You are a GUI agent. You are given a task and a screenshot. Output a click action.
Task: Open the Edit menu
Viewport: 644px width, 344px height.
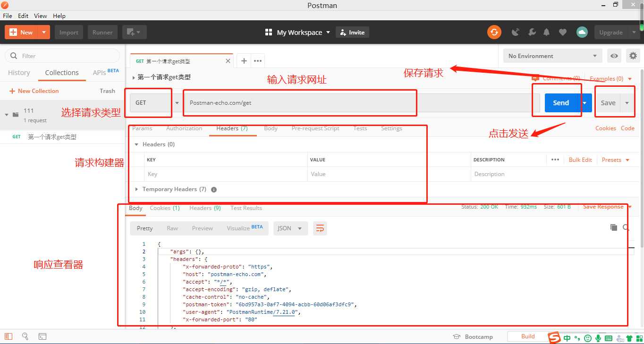click(x=23, y=16)
